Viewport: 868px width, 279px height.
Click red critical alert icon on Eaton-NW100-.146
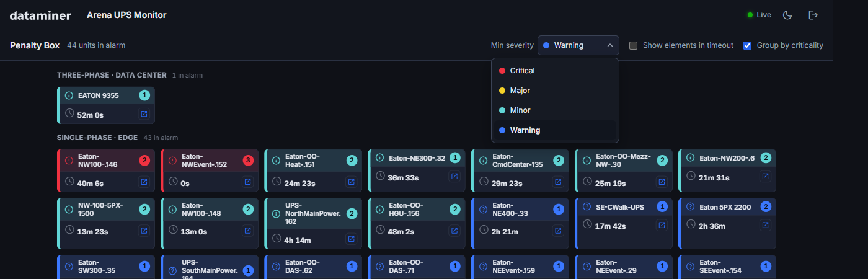pyautogui.click(x=69, y=161)
